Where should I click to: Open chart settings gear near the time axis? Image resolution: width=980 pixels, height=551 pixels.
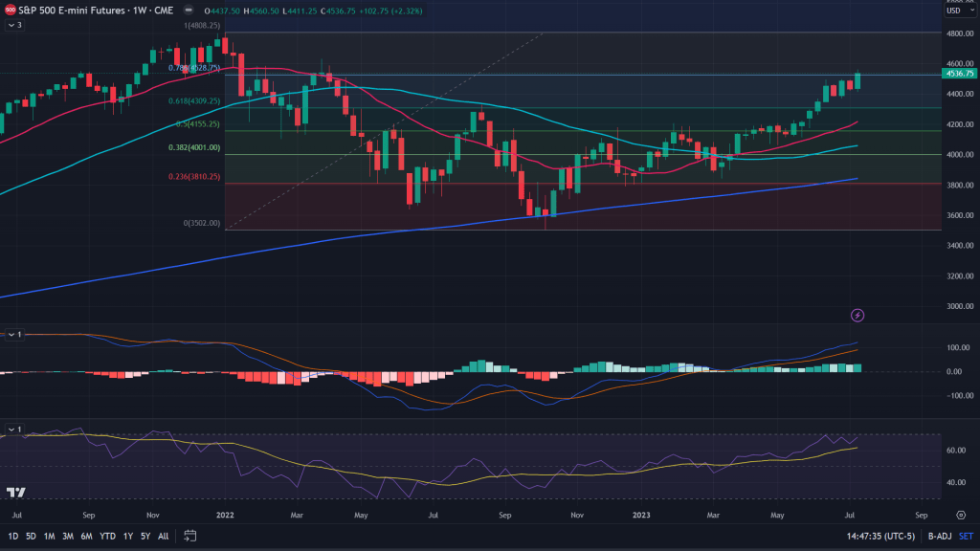[x=960, y=514]
